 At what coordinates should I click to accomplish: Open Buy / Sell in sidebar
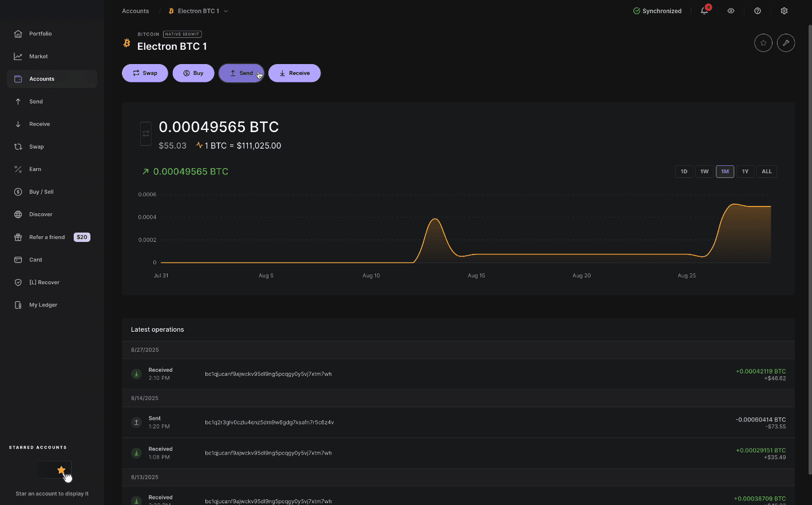pos(52,192)
